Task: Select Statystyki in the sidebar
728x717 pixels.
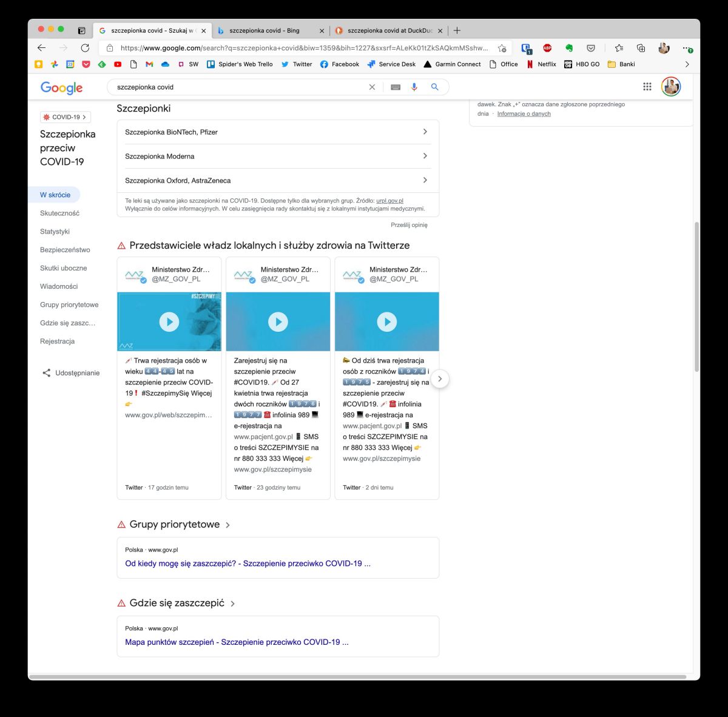Action: pos(55,232)
